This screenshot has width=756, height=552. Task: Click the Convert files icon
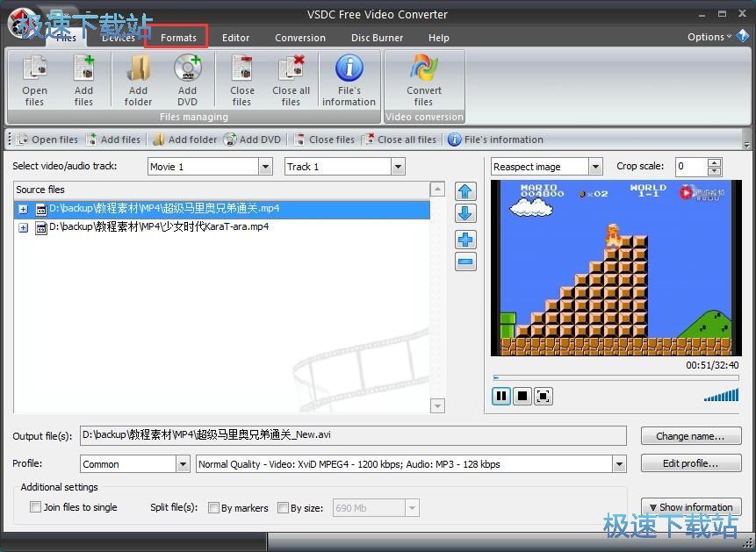pos(423,79)
